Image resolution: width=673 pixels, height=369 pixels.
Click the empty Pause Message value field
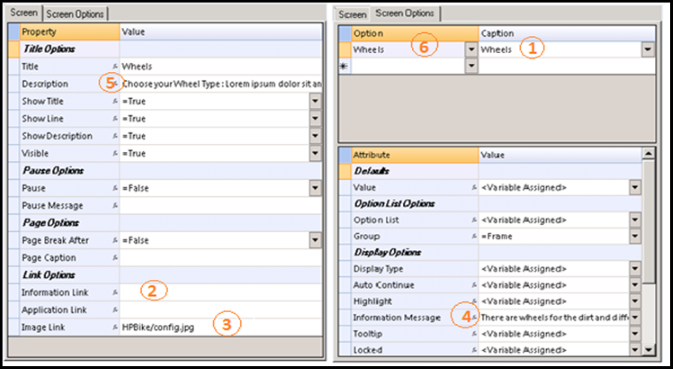(221, 206)
